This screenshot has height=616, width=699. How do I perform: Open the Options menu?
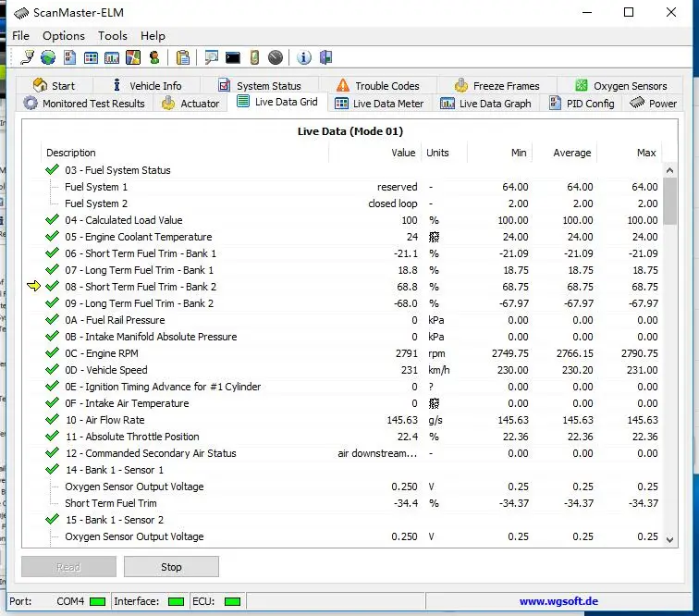coord(63,36)
